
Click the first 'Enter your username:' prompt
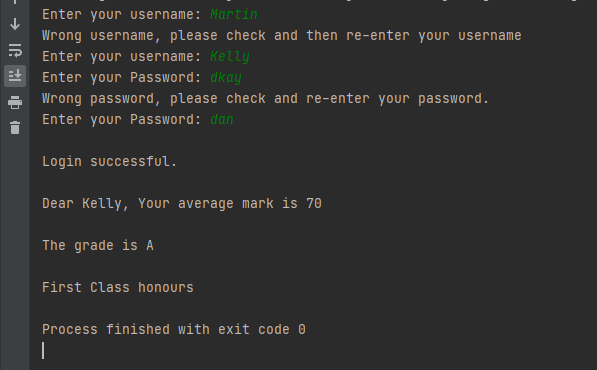click(122, 14)
